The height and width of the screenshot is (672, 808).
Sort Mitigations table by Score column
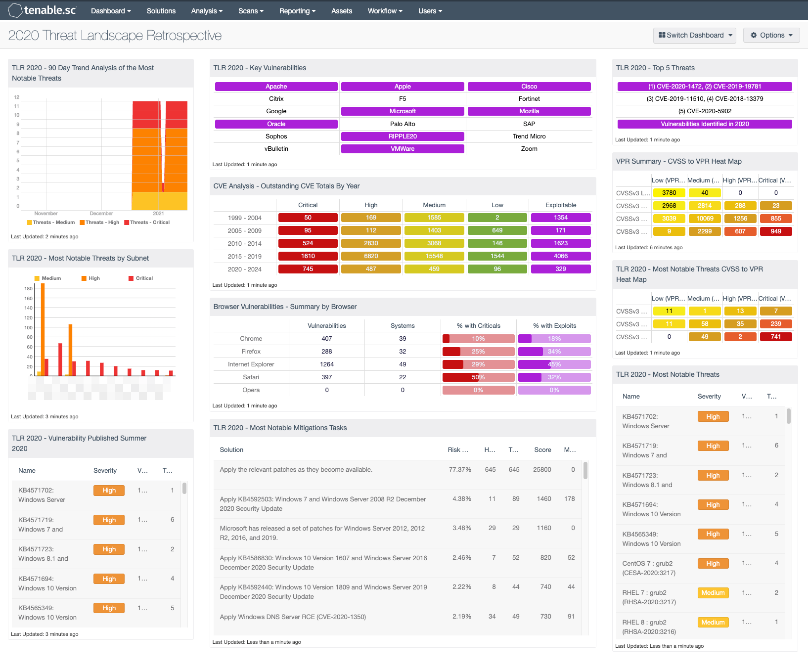542,450
